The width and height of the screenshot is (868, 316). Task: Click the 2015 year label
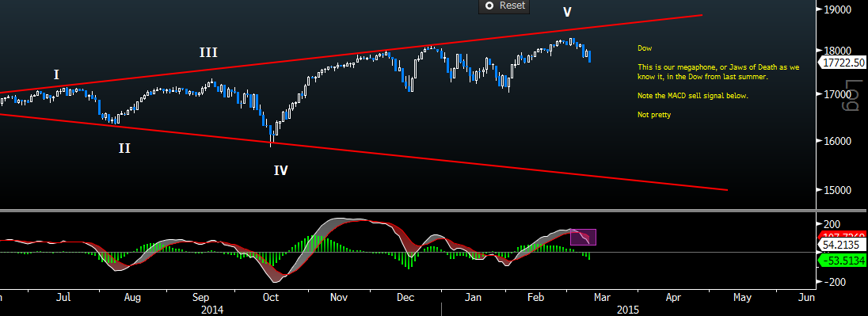click(627, 310)
